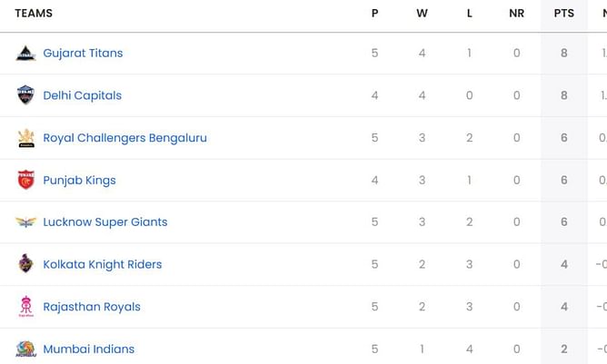Click the PTS column header

564,13
